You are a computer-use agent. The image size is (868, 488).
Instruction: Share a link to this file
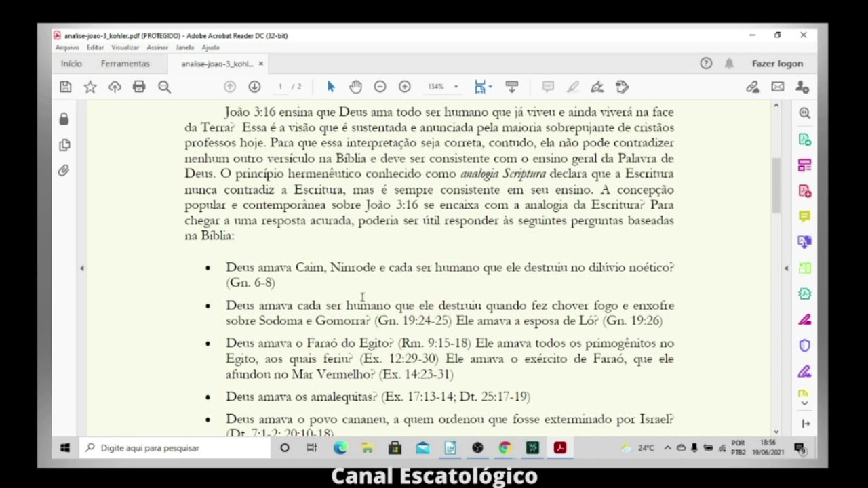[753, 87]
